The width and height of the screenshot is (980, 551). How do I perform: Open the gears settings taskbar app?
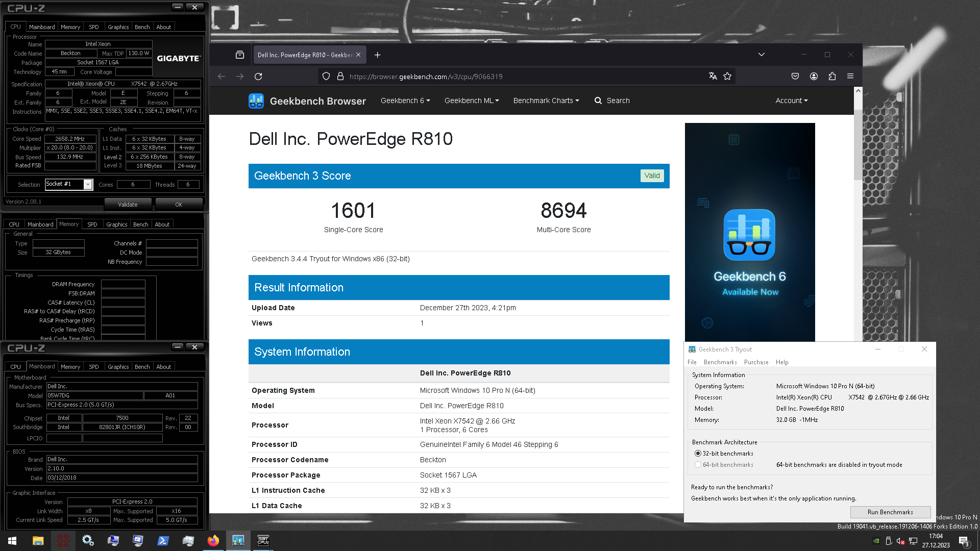(88, 541)
